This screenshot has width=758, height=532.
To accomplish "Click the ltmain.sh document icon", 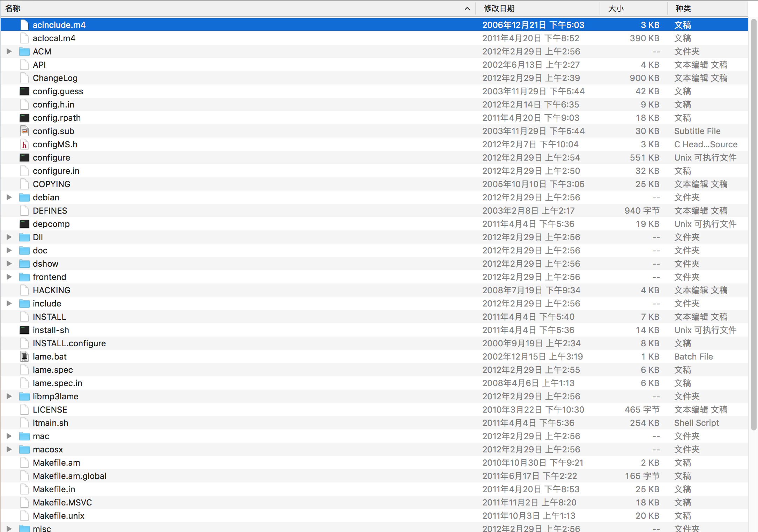I will pos(24,423).
